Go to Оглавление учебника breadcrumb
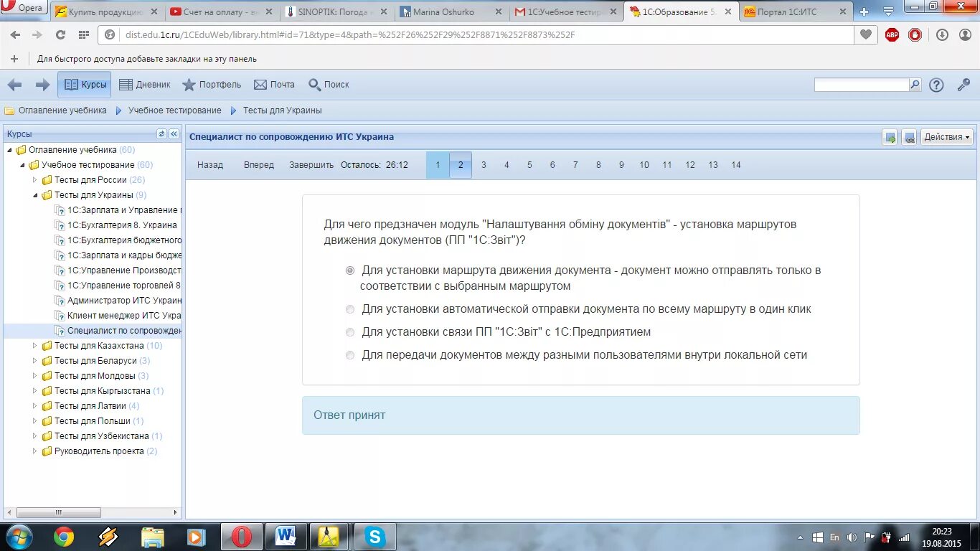This screenshot has width=980, height=551. tap(62, 110)
